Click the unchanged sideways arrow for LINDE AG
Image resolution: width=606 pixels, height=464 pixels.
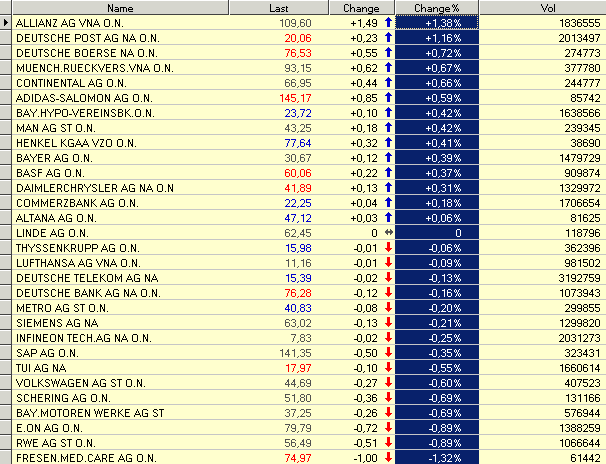point(389,233)
